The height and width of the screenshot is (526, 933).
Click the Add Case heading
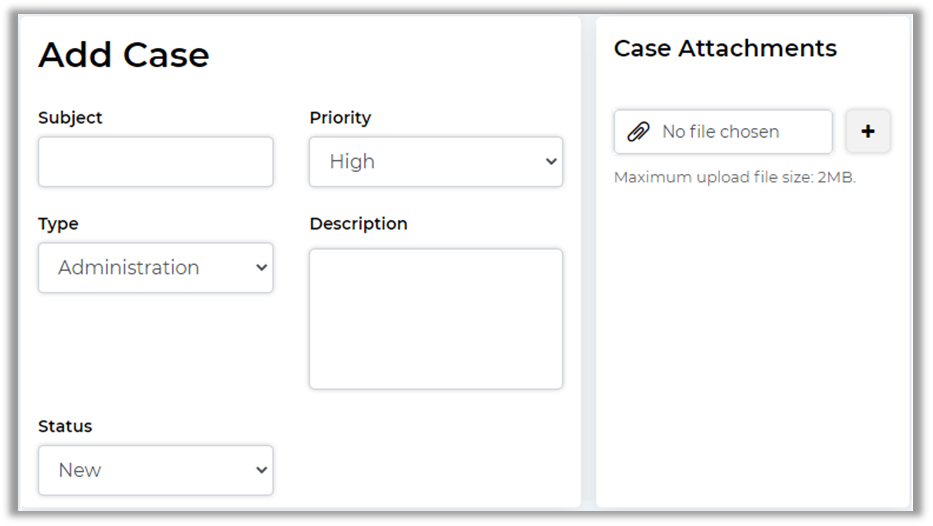[x=124, y=55]
